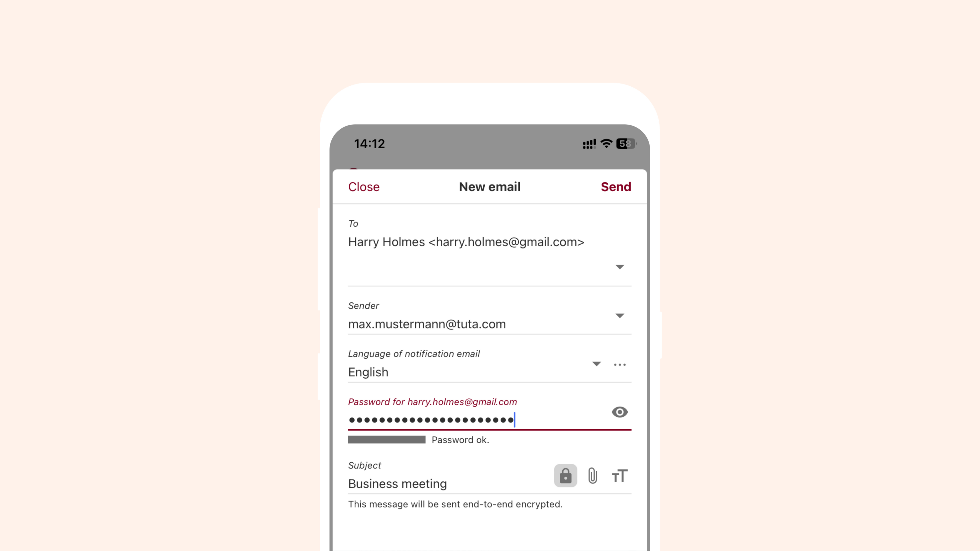Image resolution: width=980 pixels, height=551 pixels.
Task: Click the lock/encryption icon on subject
Action: coord(565,476)
